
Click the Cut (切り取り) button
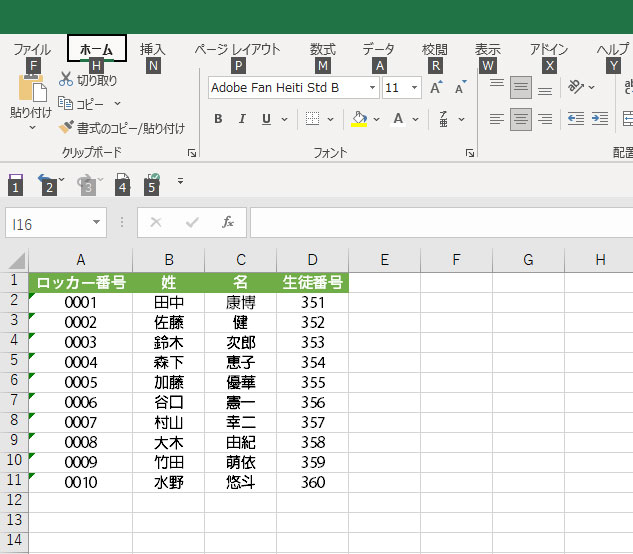(x=88, y=80)
